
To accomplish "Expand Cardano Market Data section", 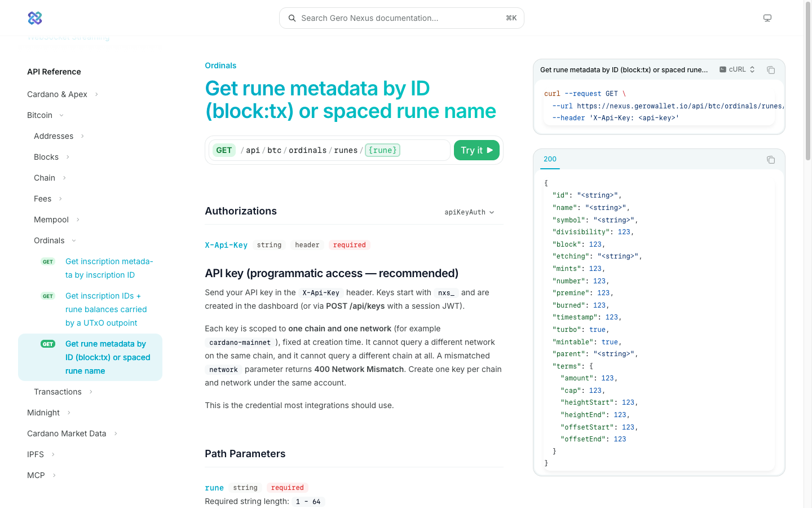I will click(x=72, y=433).
